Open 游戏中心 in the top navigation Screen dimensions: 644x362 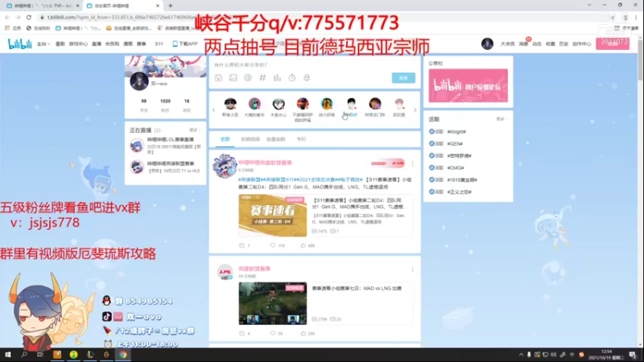point(78,44)
